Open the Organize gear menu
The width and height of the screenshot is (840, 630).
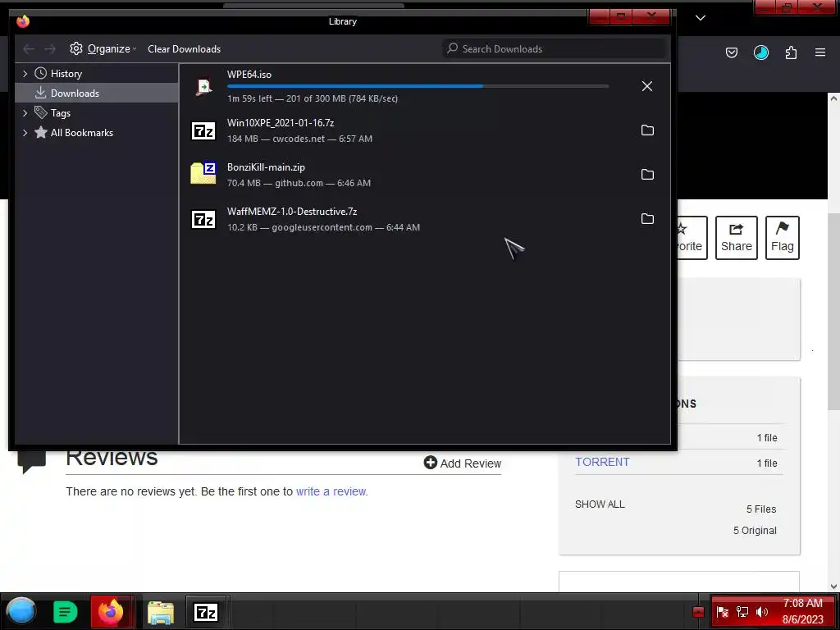pos(103,48)
